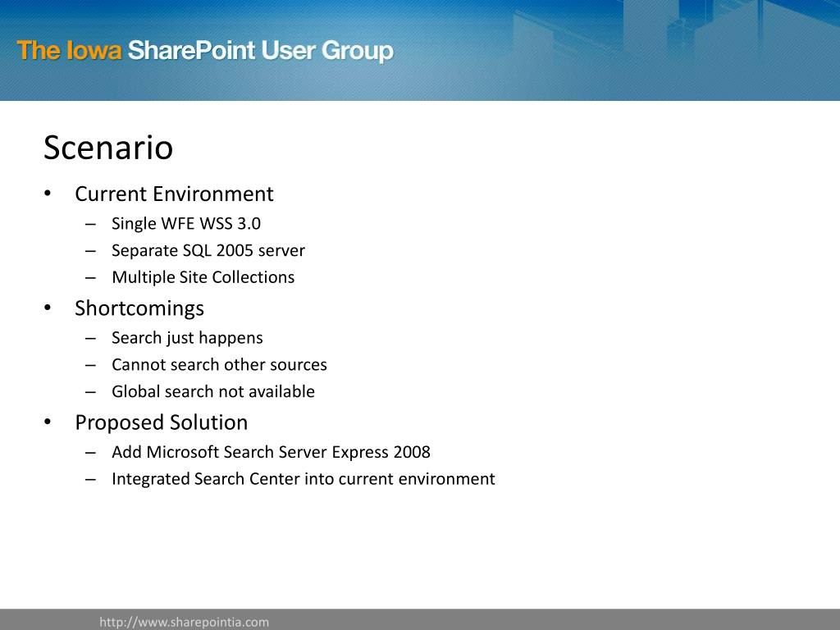
Task: Select Global search not available line
Action: pyautogui.click(x=213, y=391)
